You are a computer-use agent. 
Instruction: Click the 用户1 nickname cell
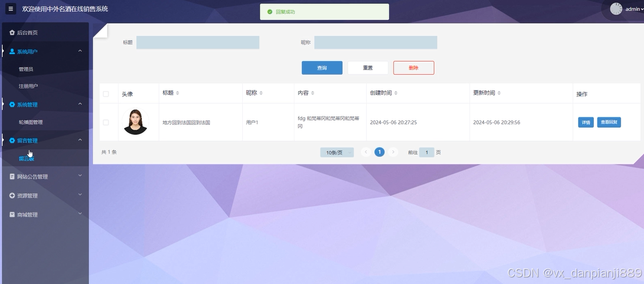coord(252,123)
